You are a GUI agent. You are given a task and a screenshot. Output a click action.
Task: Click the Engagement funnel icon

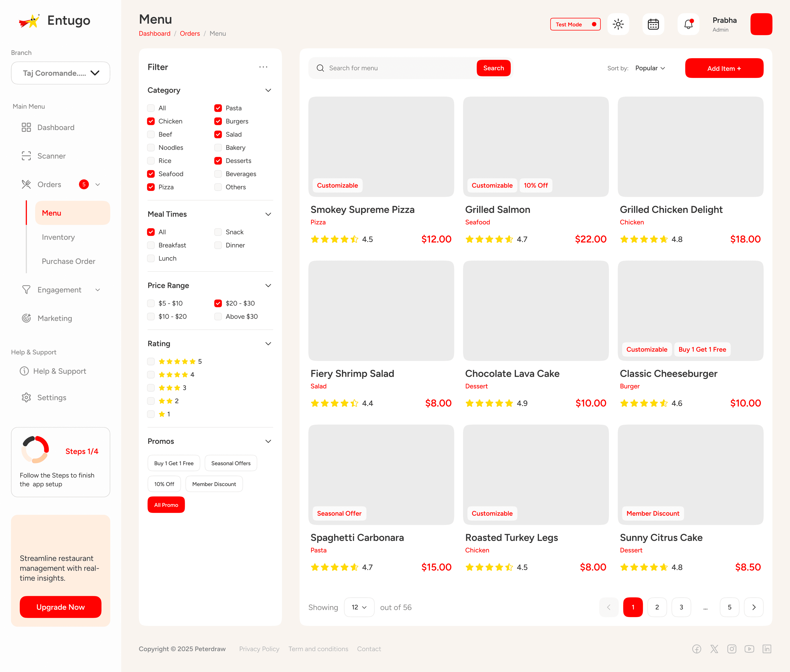click(26, 290)
